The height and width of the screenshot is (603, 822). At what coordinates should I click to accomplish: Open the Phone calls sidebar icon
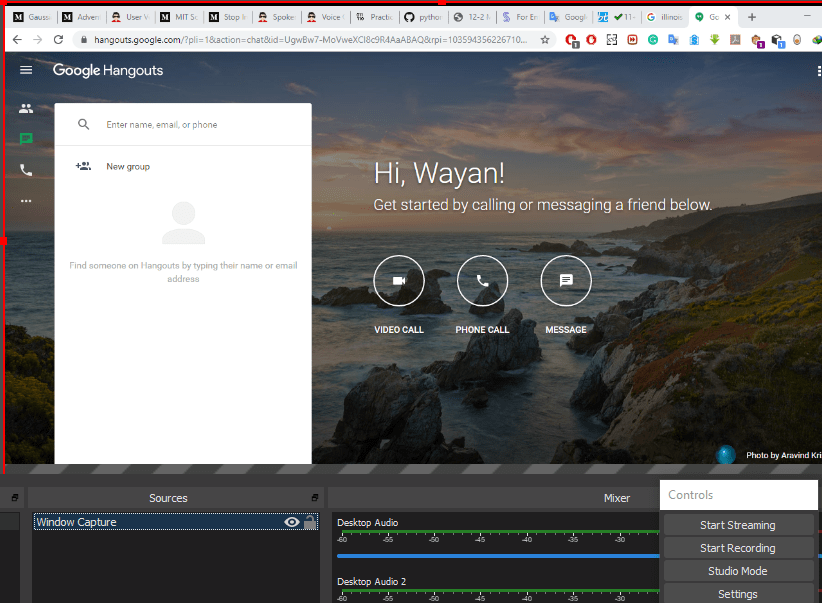point(26,170)
